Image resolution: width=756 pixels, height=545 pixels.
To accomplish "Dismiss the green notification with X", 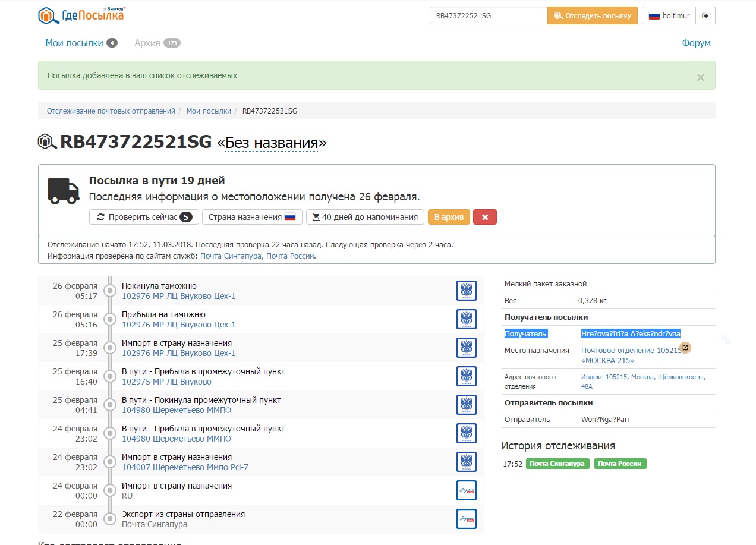I will click(x=700, y=77).
